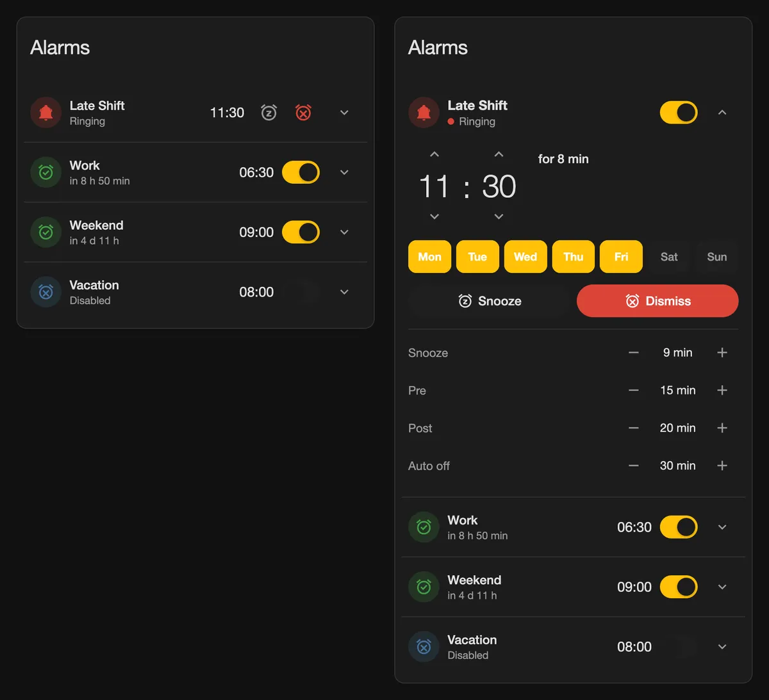Click the Work alarm icon in the left card

pyautogui.click(x=46, y=172)
